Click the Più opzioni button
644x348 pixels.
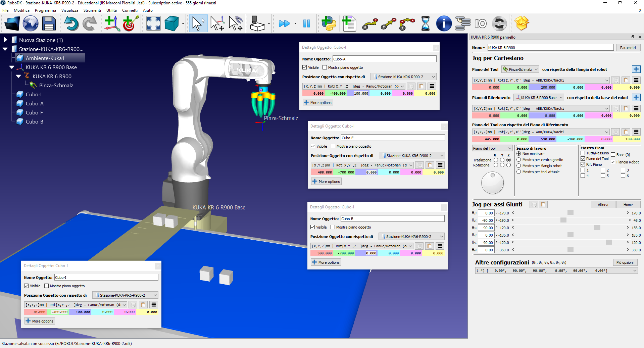(x=625, y=262)
